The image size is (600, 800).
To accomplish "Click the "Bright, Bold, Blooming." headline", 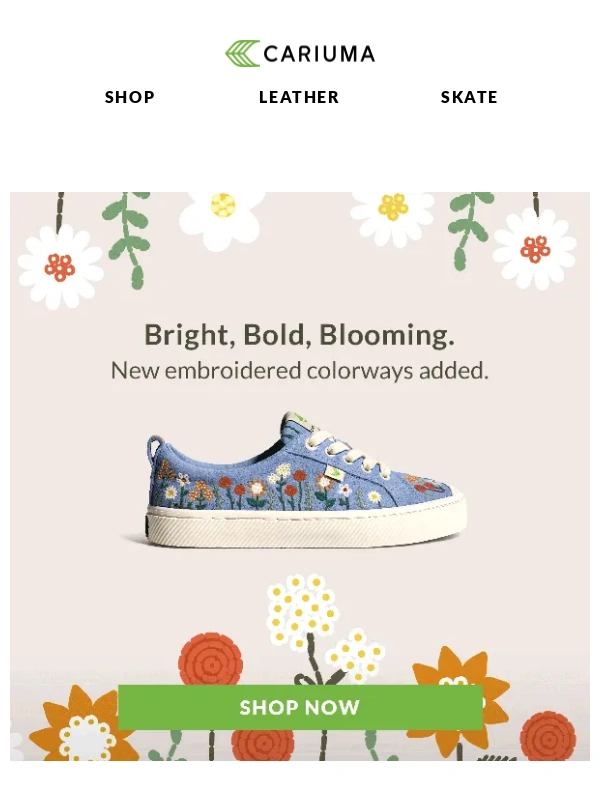I will click(299, 335).
